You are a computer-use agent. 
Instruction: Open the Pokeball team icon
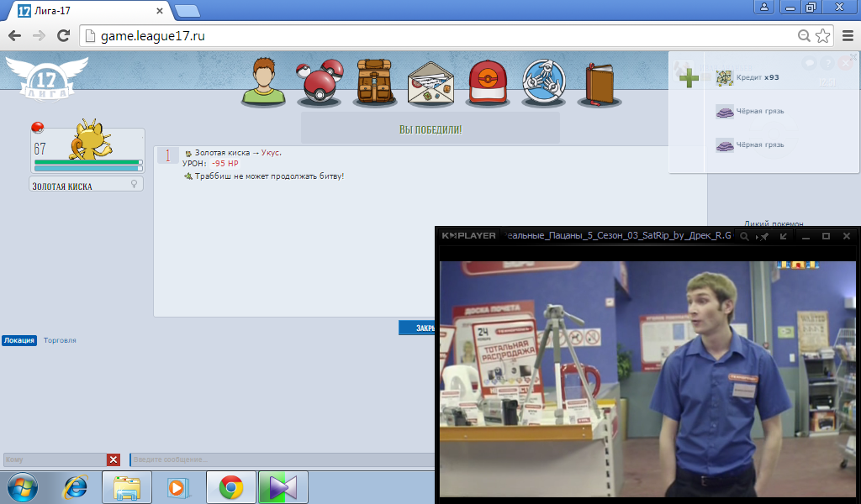[320, 81]
